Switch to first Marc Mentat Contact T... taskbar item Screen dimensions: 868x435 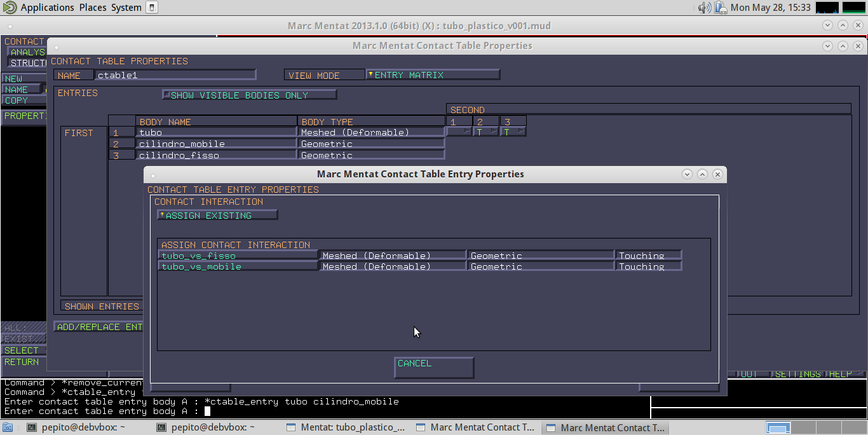click(477, 428)
